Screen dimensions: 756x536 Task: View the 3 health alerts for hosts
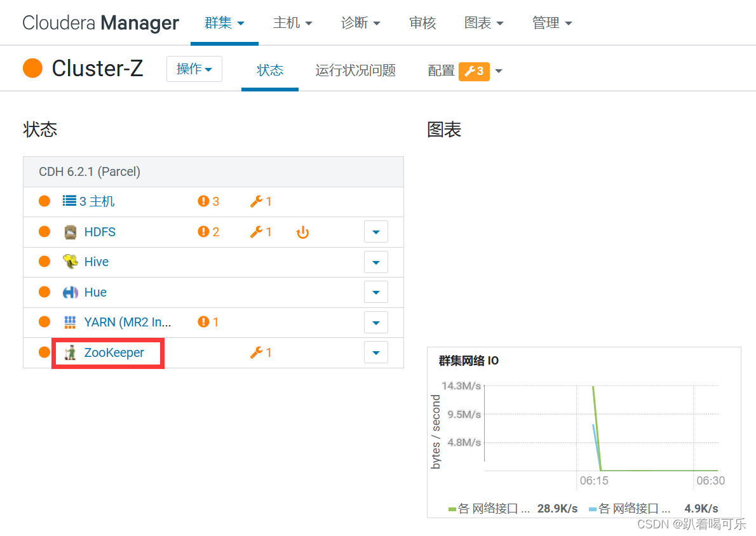[x=208, y=201]
